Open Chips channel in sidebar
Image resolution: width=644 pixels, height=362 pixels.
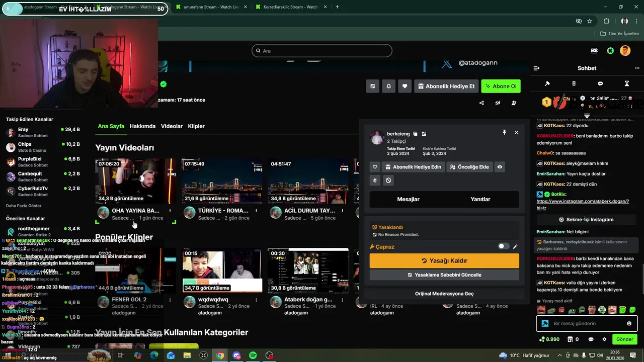[x=43, y=147]
